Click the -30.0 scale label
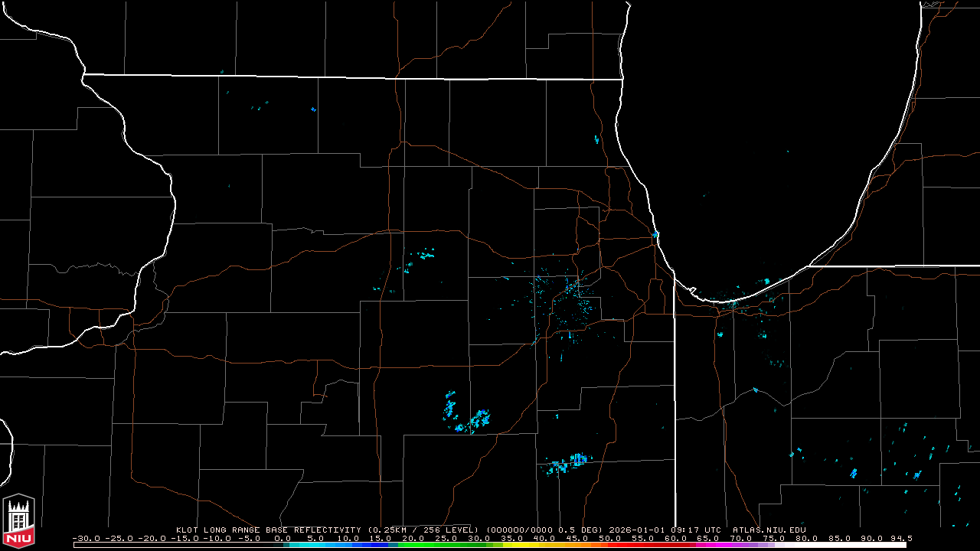Viewport: 980px width, 551px height. [x=83, y=538]
